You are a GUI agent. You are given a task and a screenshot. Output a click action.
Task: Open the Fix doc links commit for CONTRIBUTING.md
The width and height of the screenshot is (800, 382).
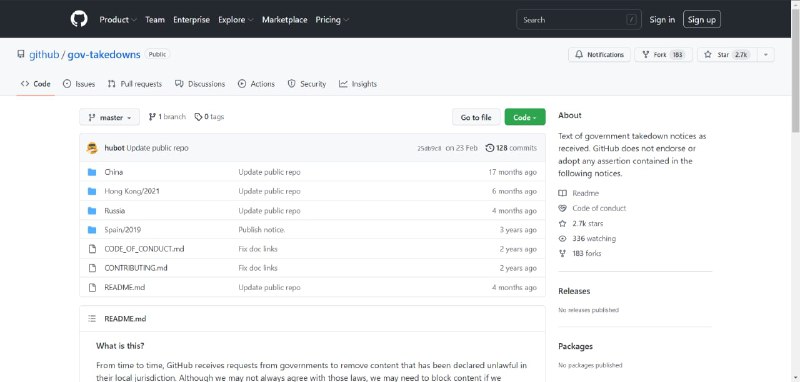pos(258,268)
